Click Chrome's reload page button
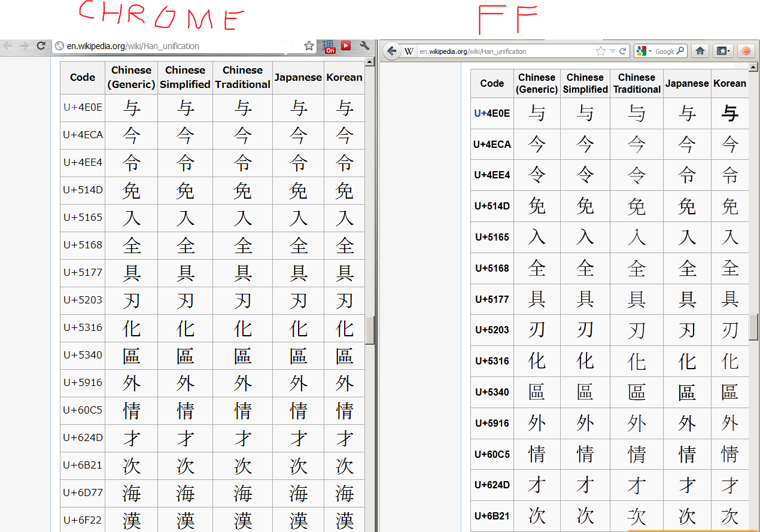 41,45
